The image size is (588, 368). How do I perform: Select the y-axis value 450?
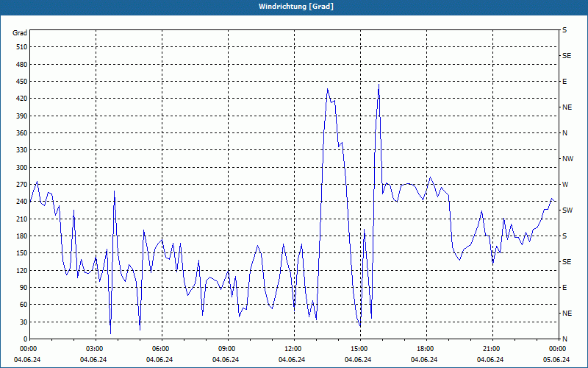coord(22,82)
